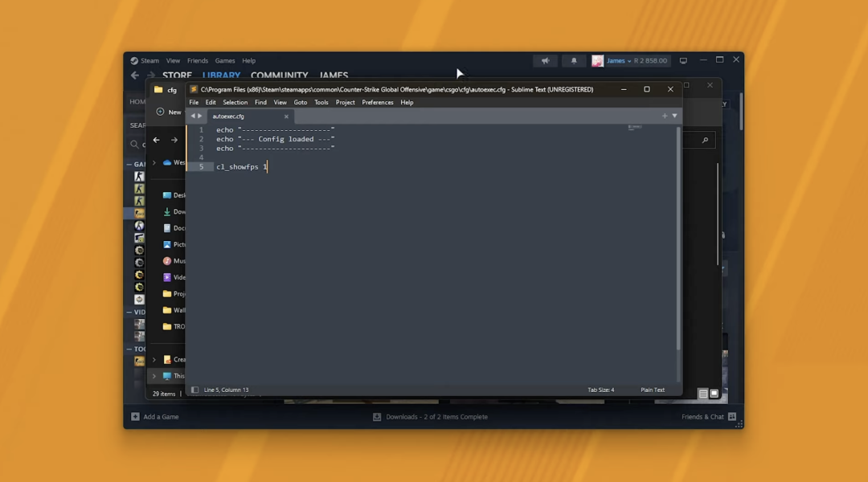Click the new tab plus icon in Sublime Text
The width and height of the screenshot is (868, 482).
click(665, 116)
